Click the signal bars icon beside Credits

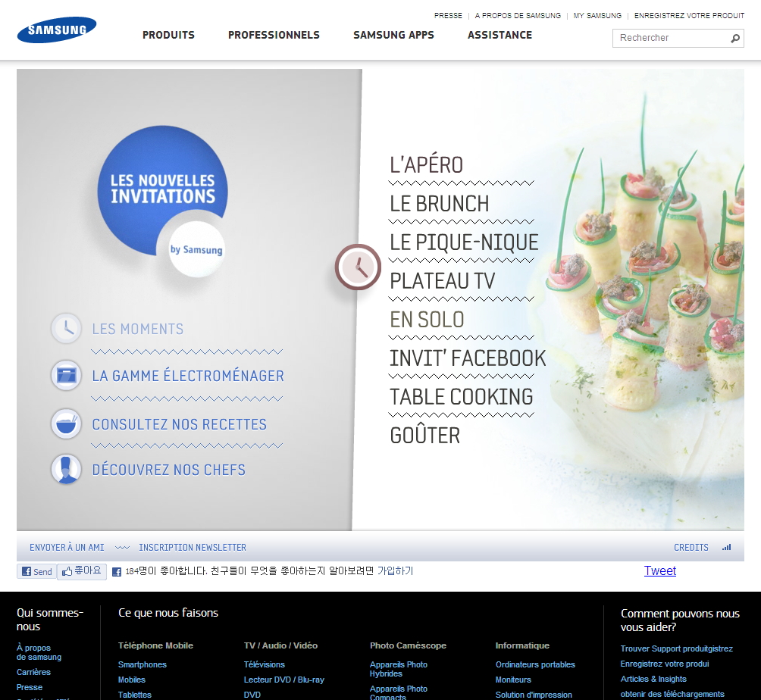pos(727,547)
